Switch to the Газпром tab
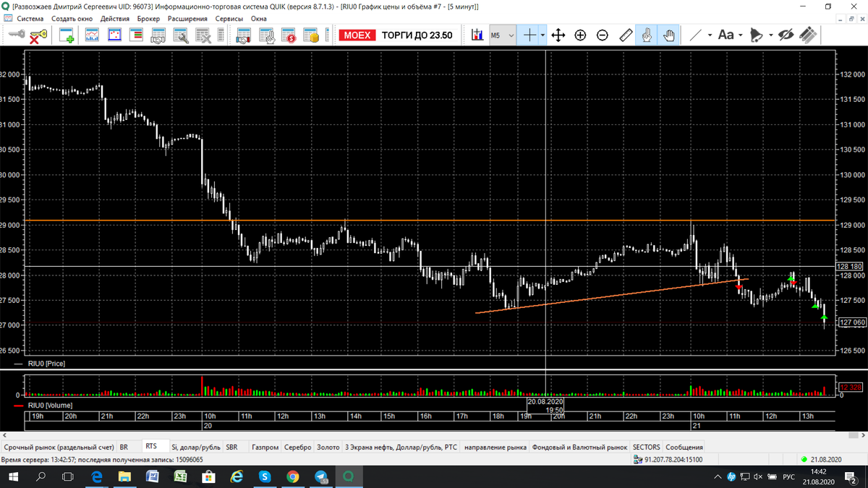This screenshot has height=488, width=868. coord(265,448)
